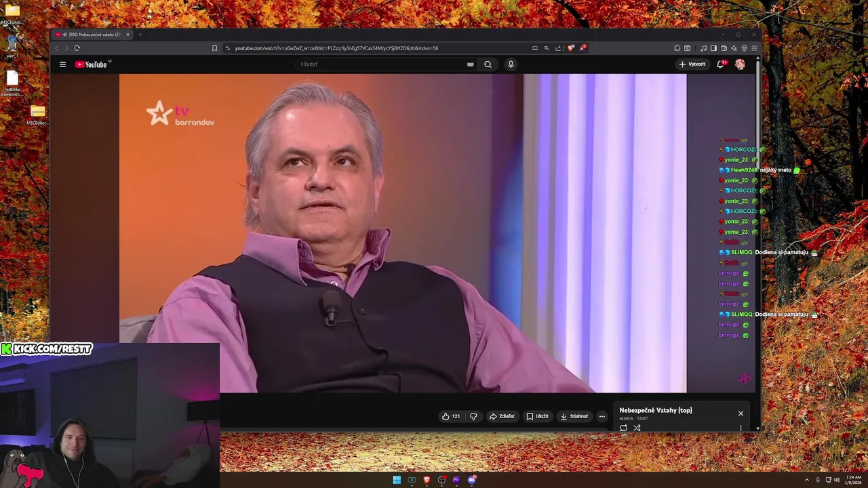
Task: Open the Brave browser taskbar icon
Action: (427, 480)
